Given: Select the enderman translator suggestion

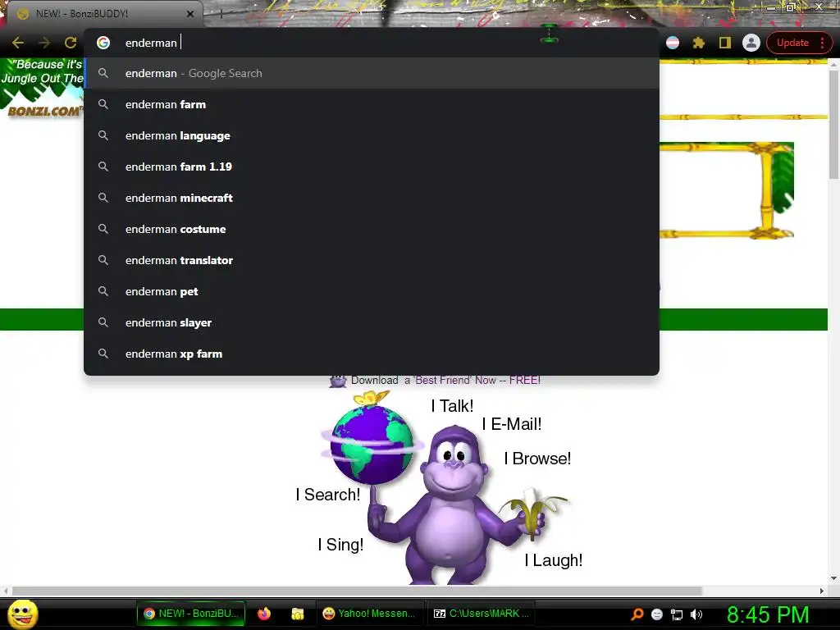Looking at the screenshot, I should click(x=372, y=260).
